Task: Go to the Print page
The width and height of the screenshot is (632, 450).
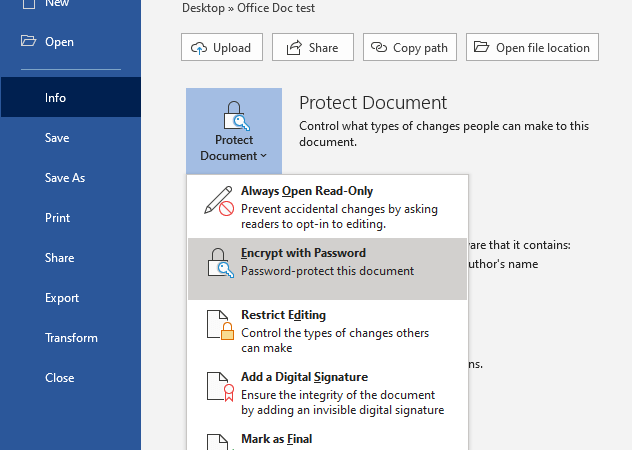Action: (x=71, y=218)
